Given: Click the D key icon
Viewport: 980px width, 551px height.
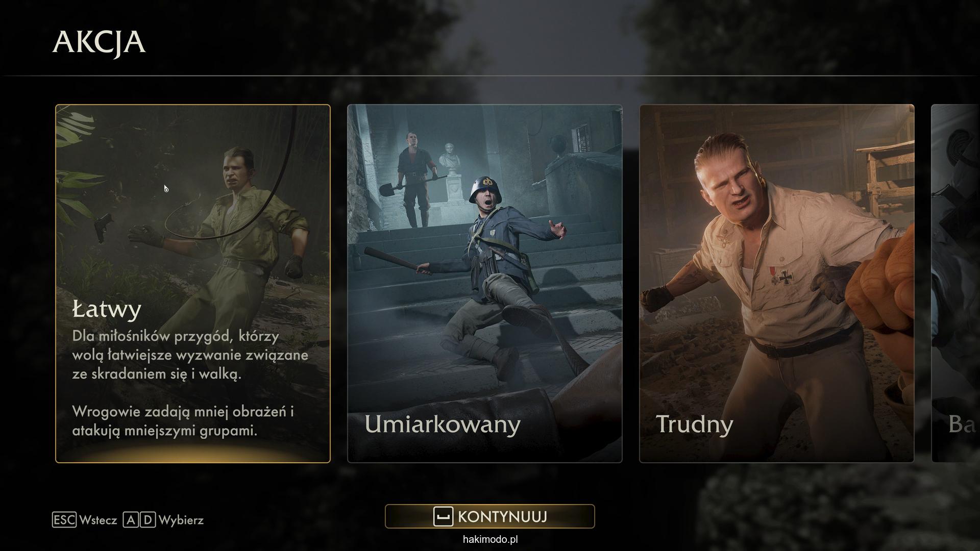Looking at the screenshot, I should [x=148, y=520].
